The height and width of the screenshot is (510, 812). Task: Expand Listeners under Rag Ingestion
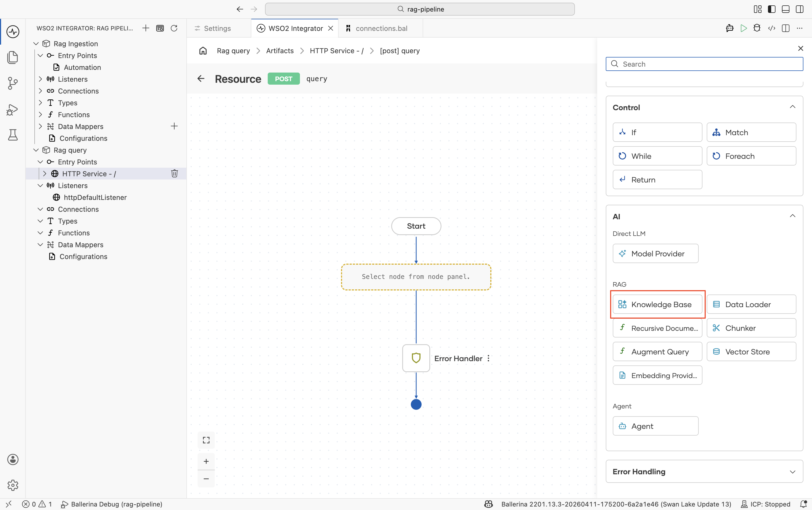[41, 79]
